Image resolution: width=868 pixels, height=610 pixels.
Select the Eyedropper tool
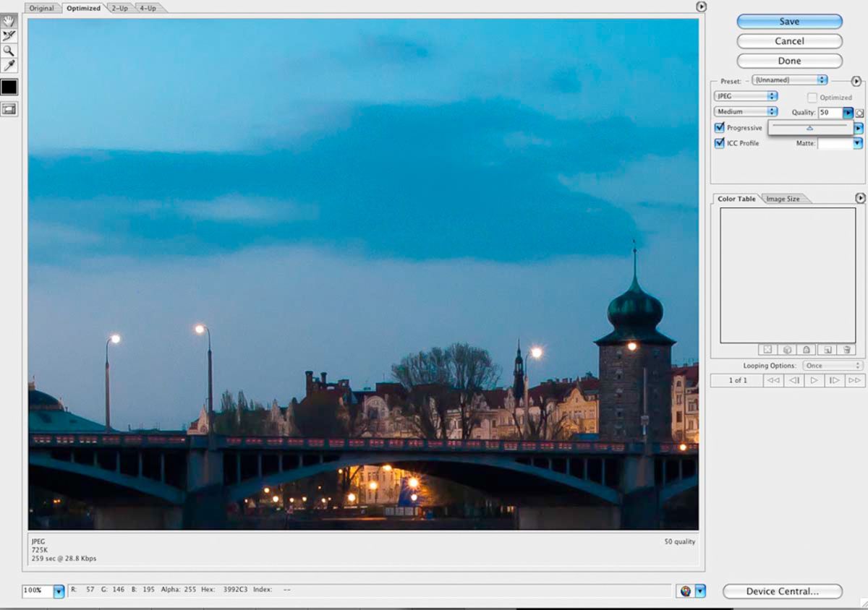(9, 66)
